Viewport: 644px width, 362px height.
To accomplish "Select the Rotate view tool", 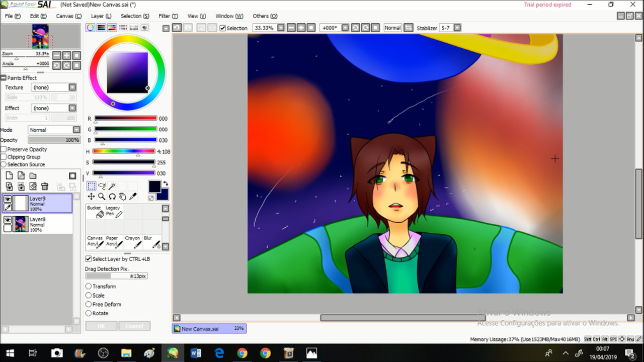I will [112, 197].
